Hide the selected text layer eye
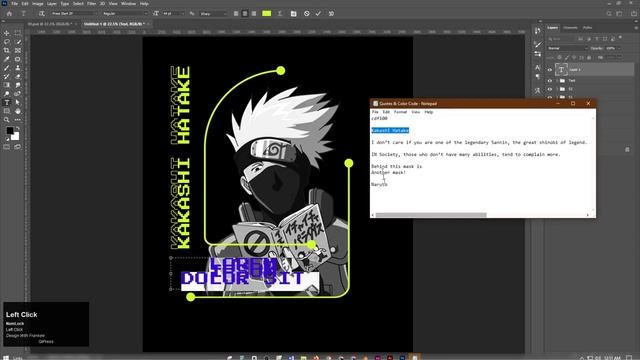640x360 pixels. [549, 70]
